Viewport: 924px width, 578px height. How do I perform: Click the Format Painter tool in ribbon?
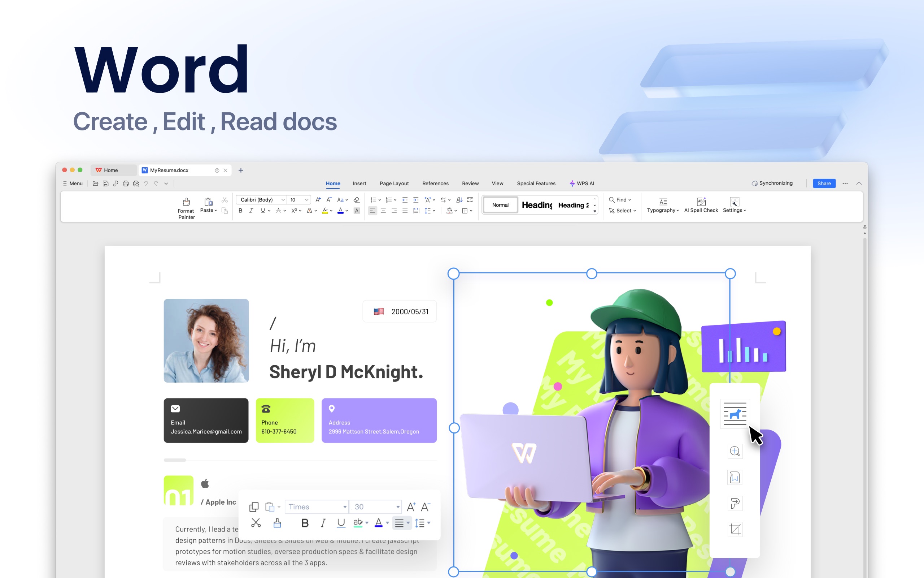click(186, 208)
